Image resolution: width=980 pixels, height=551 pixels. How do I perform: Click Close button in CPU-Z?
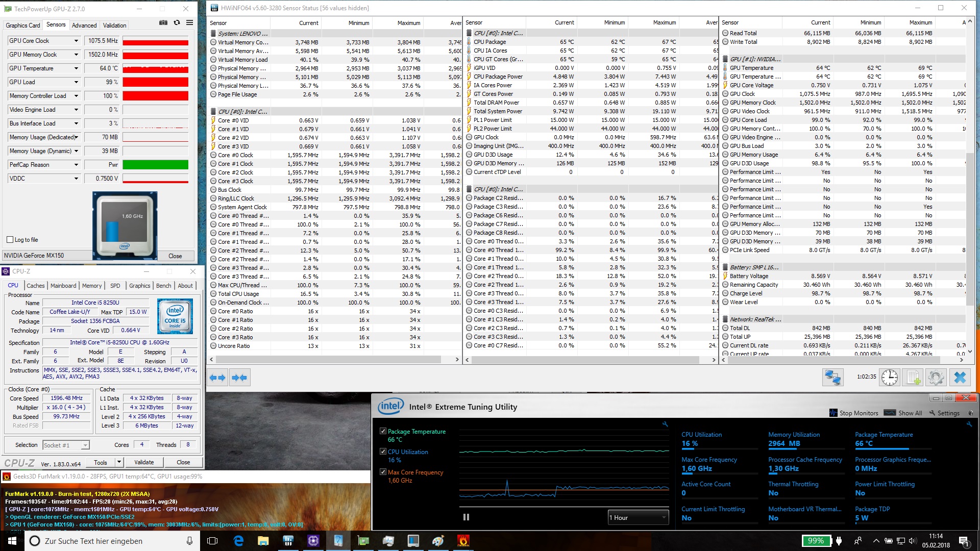coord(183,462)
